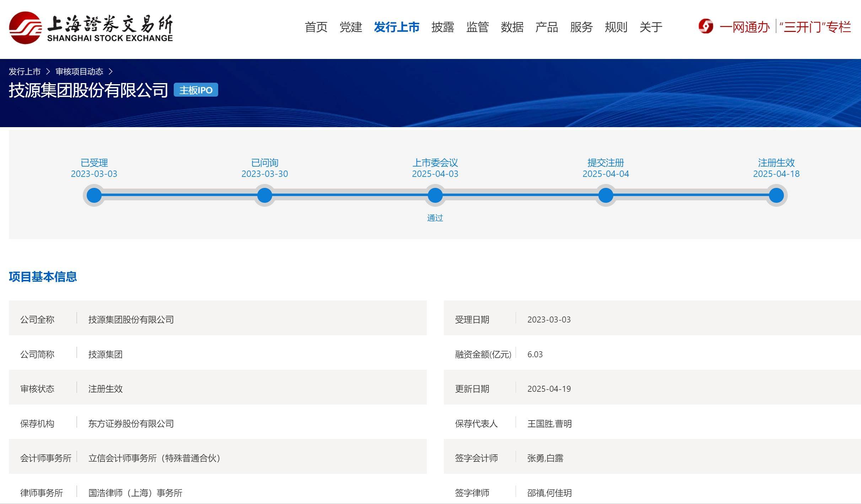861x504 pixels.
Task: Click the 一网通办 link
Action: (x=744, y=27)
